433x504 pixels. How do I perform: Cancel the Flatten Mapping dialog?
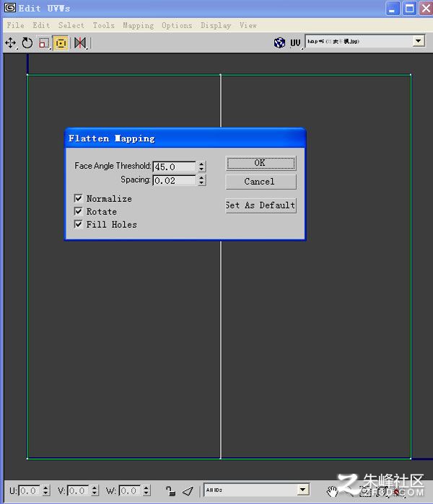coord(261,182)
